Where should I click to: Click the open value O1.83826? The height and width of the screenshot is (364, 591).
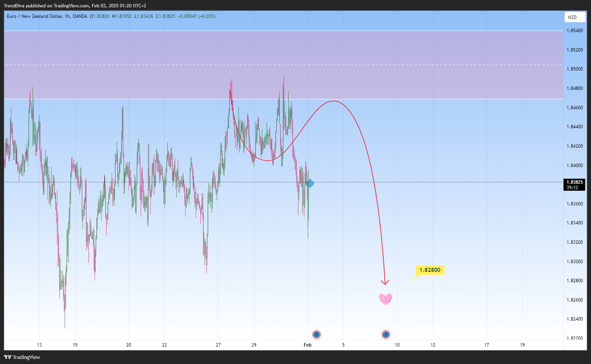[x=100, y=16]
